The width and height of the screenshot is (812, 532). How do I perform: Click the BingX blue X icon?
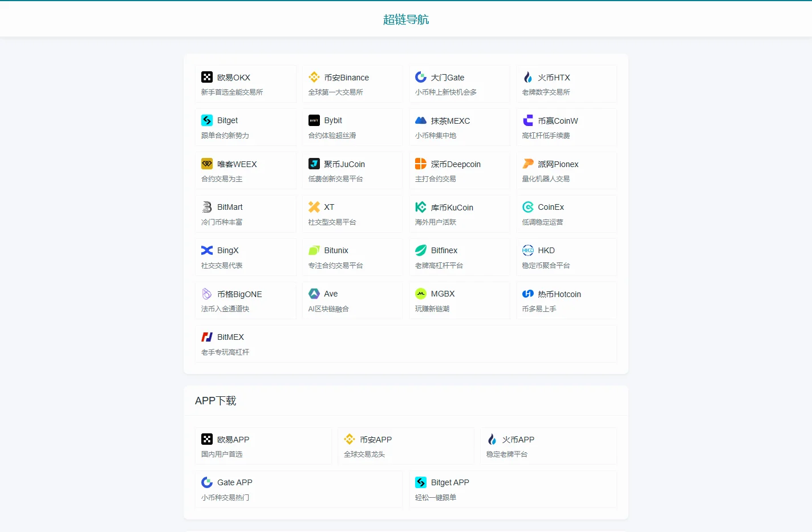coord(207,250)
